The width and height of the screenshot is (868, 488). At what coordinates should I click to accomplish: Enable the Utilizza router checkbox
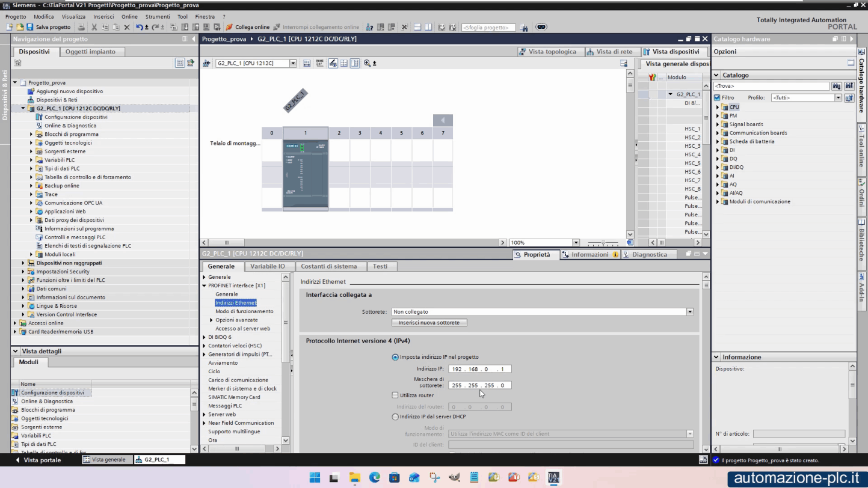click(x=395, y=395)
